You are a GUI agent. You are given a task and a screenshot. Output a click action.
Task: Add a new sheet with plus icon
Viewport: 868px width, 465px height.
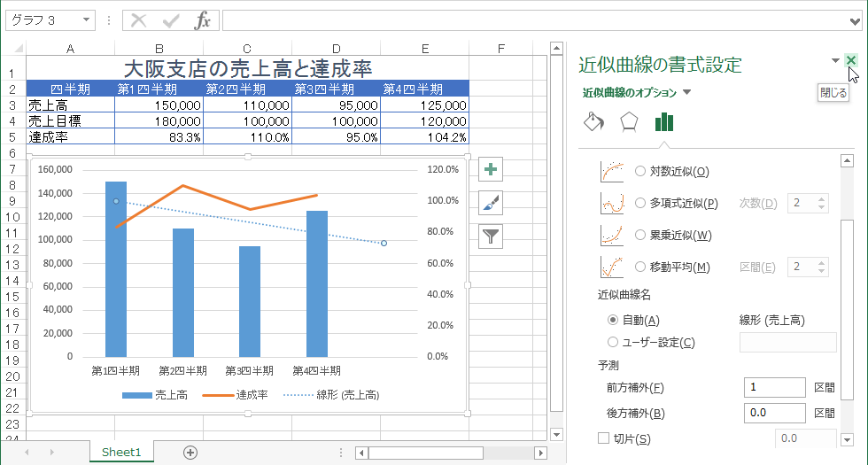click(x=190, y=453)
